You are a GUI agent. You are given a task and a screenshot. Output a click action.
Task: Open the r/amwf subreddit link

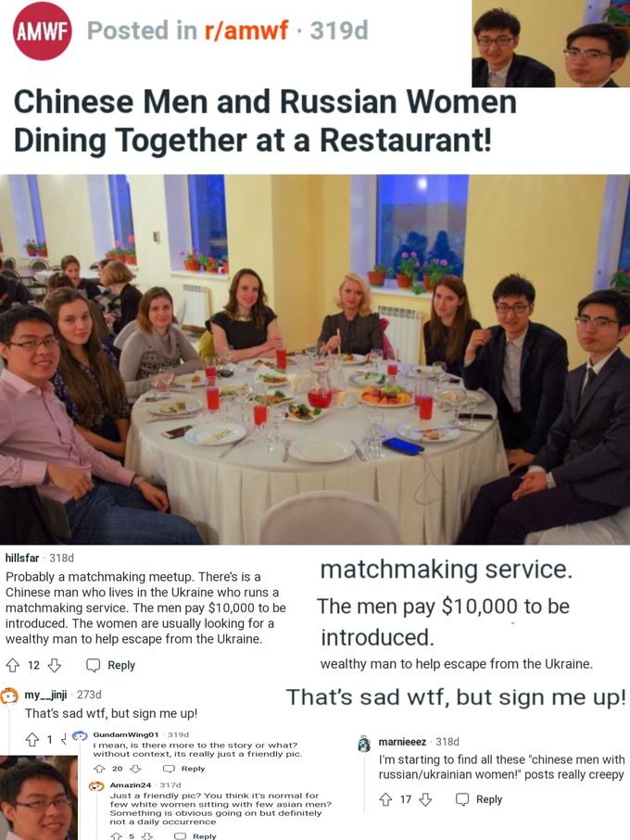(246, 30)
